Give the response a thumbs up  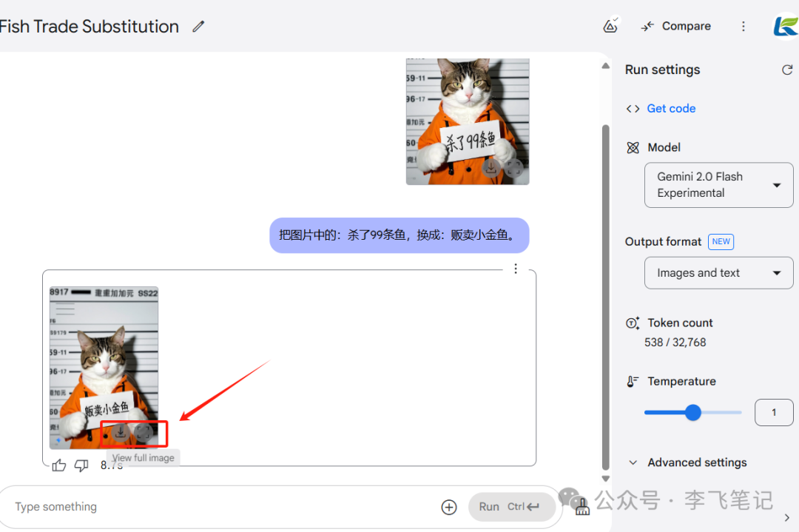pos(59,465)
